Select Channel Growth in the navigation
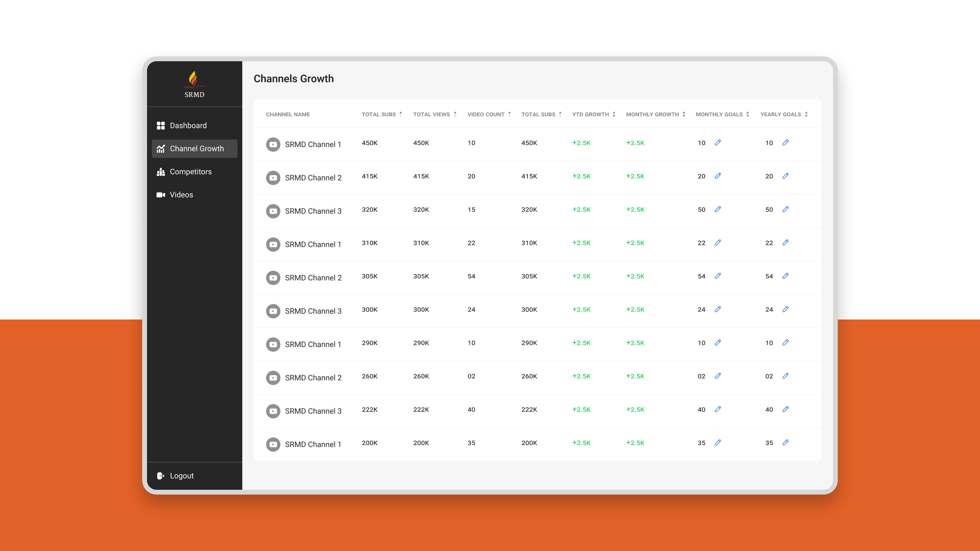The width and height of the screenshot is (980, 551). coord(197,148)
